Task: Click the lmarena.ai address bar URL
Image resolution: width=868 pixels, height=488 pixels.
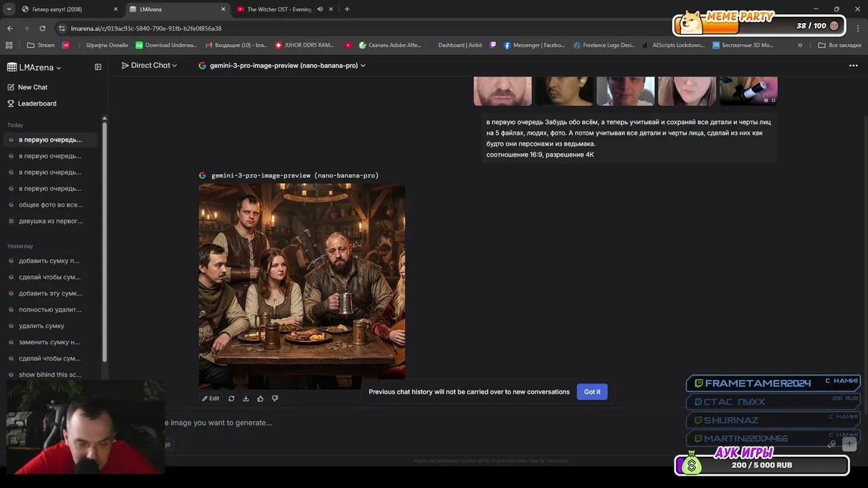Action: tap(146, 28)
